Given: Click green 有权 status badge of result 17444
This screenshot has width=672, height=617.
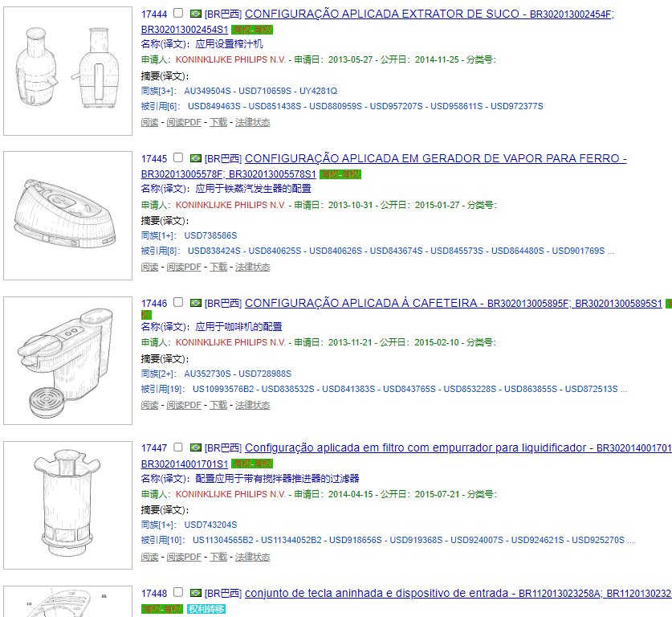Looking at the screenshot, I should [252, 30].
